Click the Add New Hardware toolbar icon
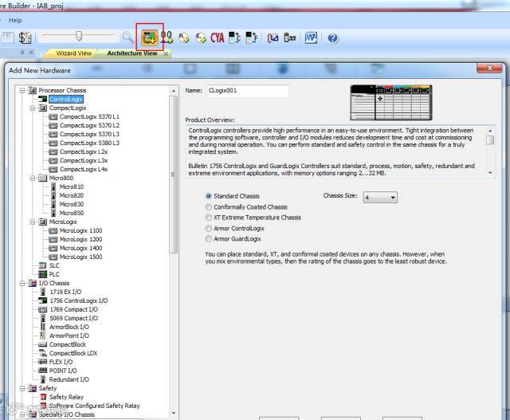Viewport: 510px width, 420px height. tap(150, 37)
